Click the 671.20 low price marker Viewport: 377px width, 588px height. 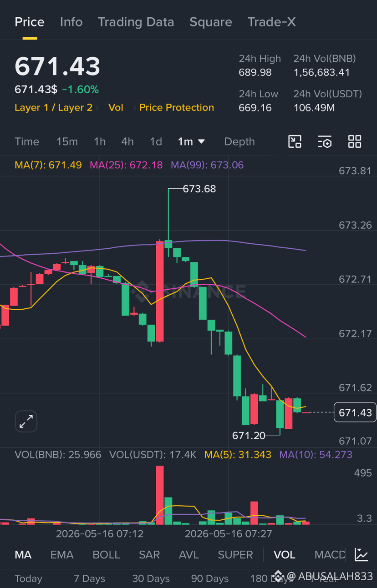[x=249, y=436]
